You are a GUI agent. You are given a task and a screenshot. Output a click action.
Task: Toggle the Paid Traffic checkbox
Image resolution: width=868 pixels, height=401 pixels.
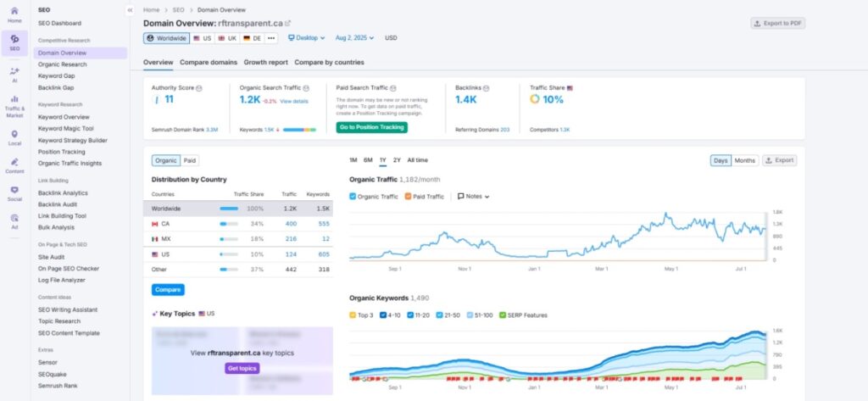point(408,196)
